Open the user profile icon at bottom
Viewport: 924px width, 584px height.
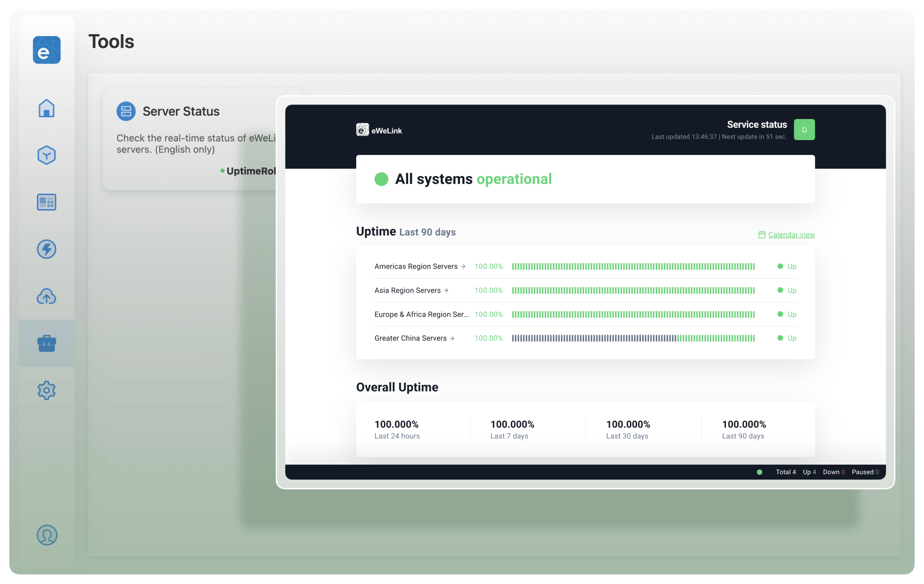[47, 535]
